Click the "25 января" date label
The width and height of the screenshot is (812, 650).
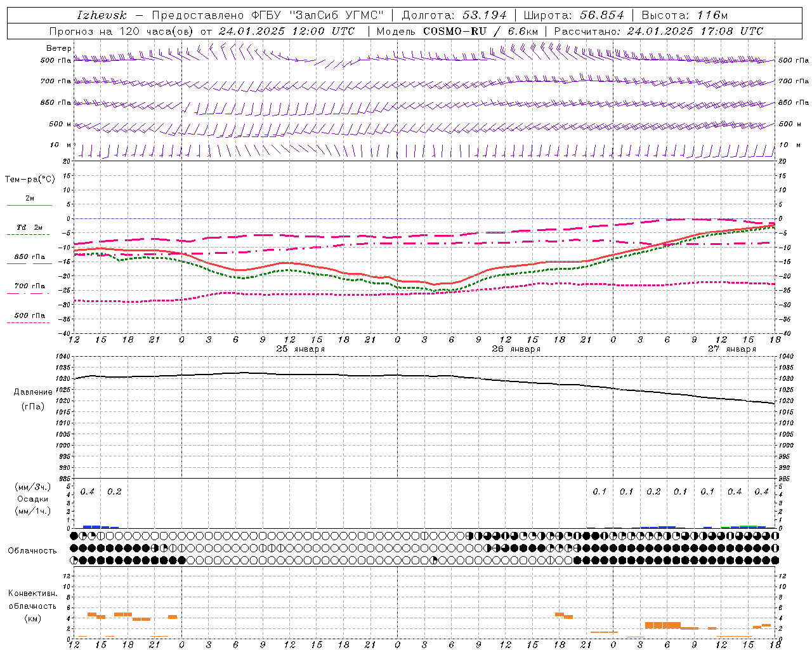(301, 349)
